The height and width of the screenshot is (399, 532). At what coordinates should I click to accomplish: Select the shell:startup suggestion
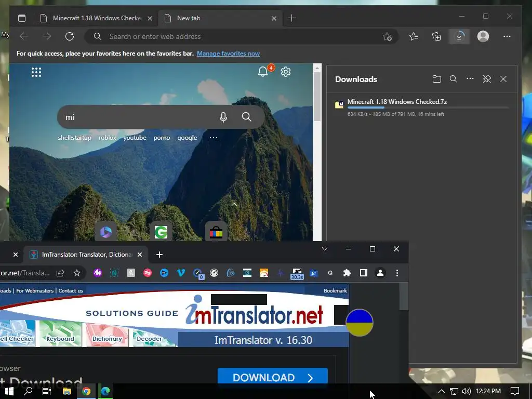[75, 137]
